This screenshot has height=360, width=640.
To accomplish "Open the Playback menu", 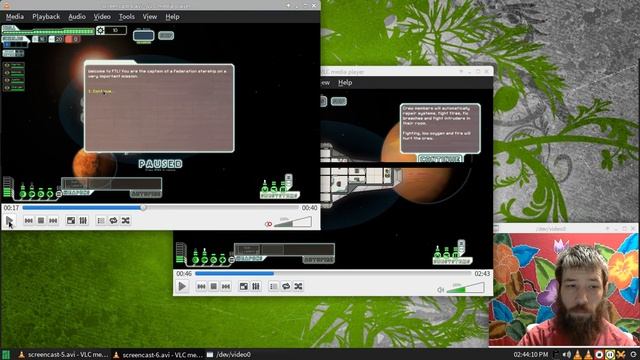I will pos(46,17).
